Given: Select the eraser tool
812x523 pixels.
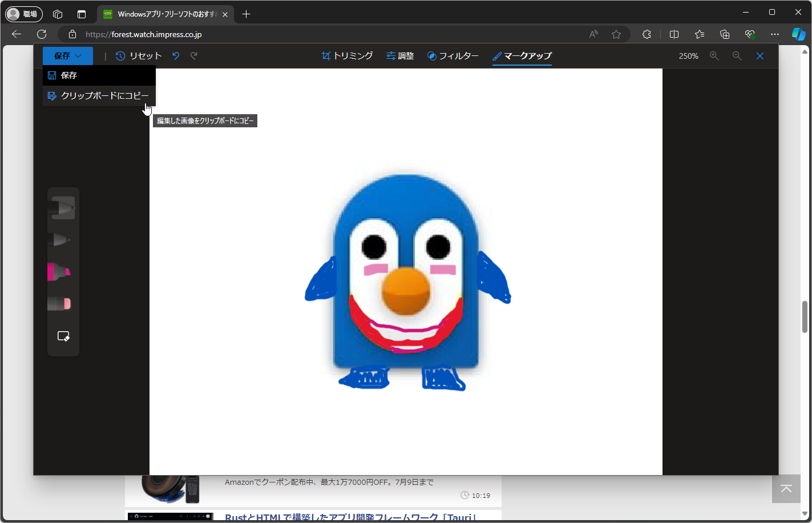Looking at the screenshot, I should click(x=63, y=303).
